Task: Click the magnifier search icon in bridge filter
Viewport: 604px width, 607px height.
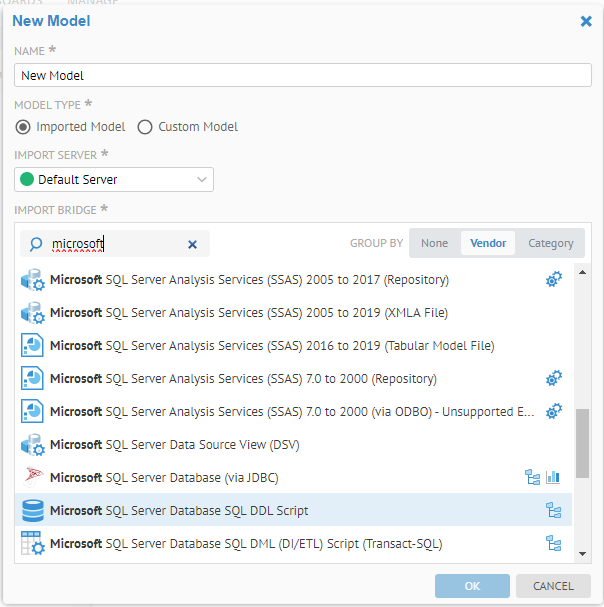Action: [x=36, y=244]
